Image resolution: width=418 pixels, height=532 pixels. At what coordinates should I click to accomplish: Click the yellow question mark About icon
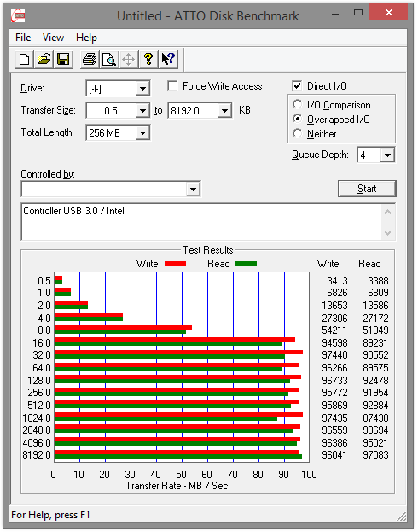148,60
